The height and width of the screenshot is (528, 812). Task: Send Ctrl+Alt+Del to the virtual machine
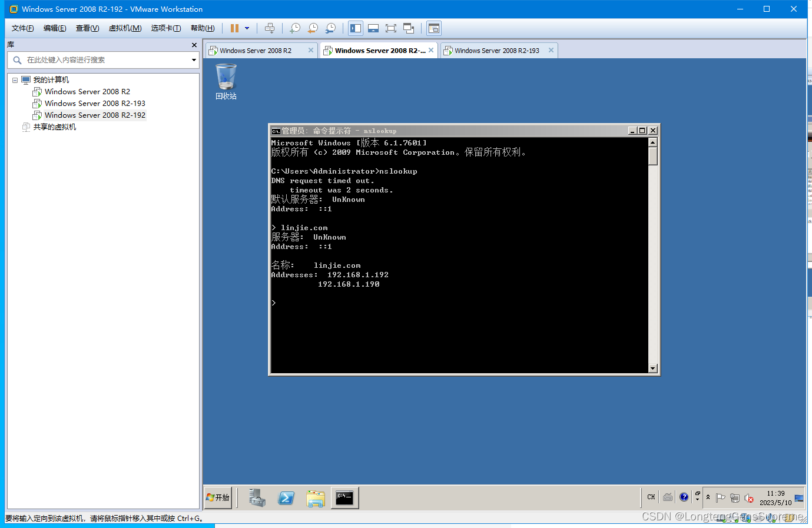coord(270,28)
